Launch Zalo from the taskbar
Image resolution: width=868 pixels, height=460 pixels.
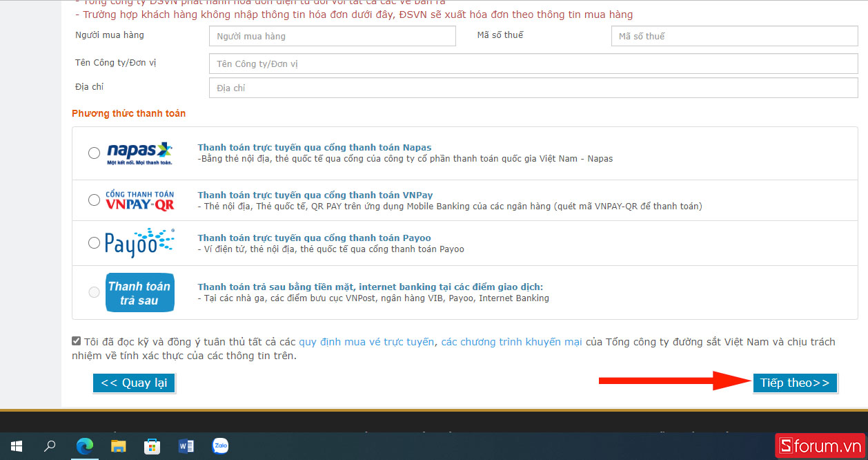[x=220, y=446]
